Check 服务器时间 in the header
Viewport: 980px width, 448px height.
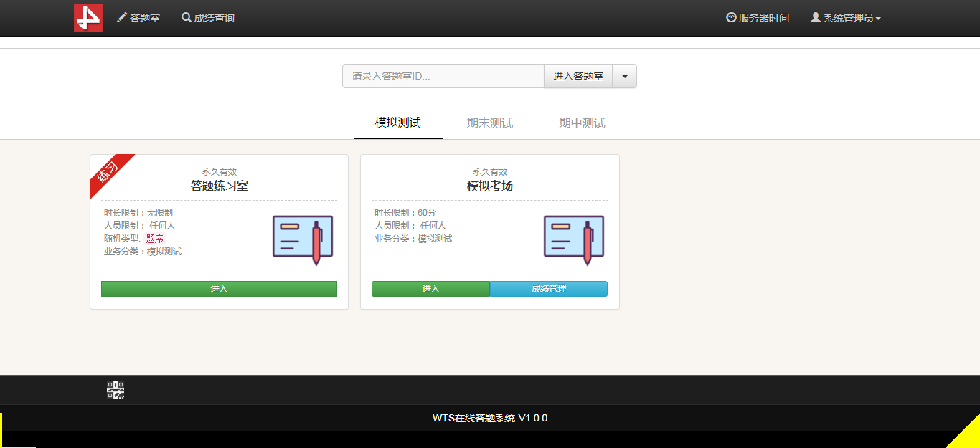[758, 18]
